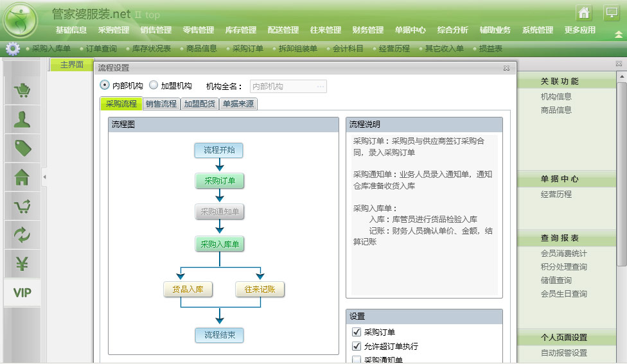Open the refresh arrows sidebar icon
This screenshot has height=364, width=627.
pyautogui.click(x=22, y=235)
